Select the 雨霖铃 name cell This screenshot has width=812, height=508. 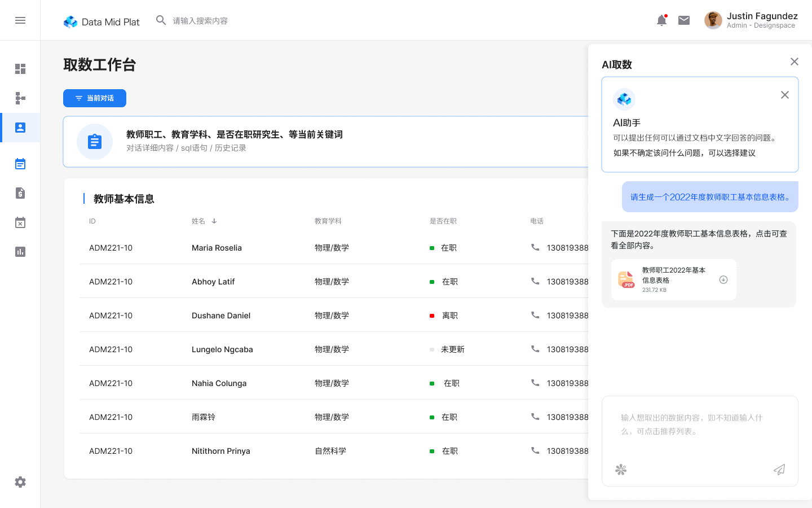[204, 417]
